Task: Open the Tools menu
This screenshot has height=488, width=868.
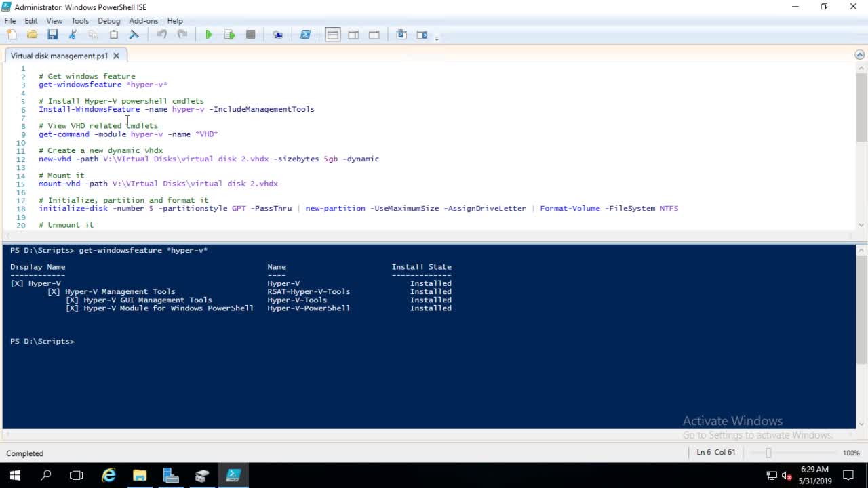Action: (80, 21)
